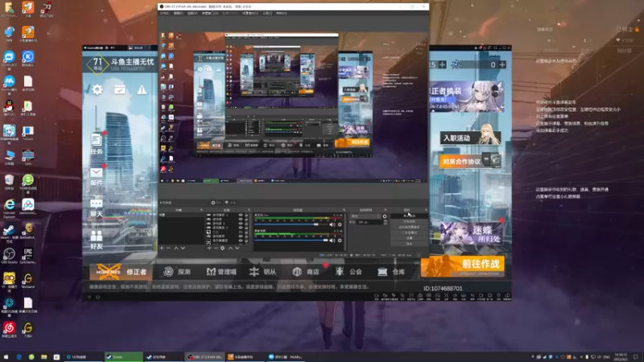Open the game settings gear icon
Image resolution: width=644 pixels, height=362 pixels.
coord(97,89)
